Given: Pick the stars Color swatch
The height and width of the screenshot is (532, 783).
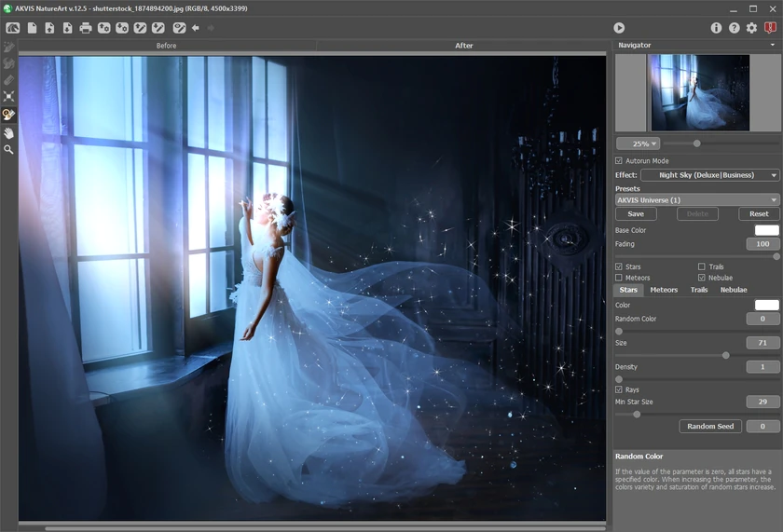Looking at the screenshot, I should coord(766,305).
